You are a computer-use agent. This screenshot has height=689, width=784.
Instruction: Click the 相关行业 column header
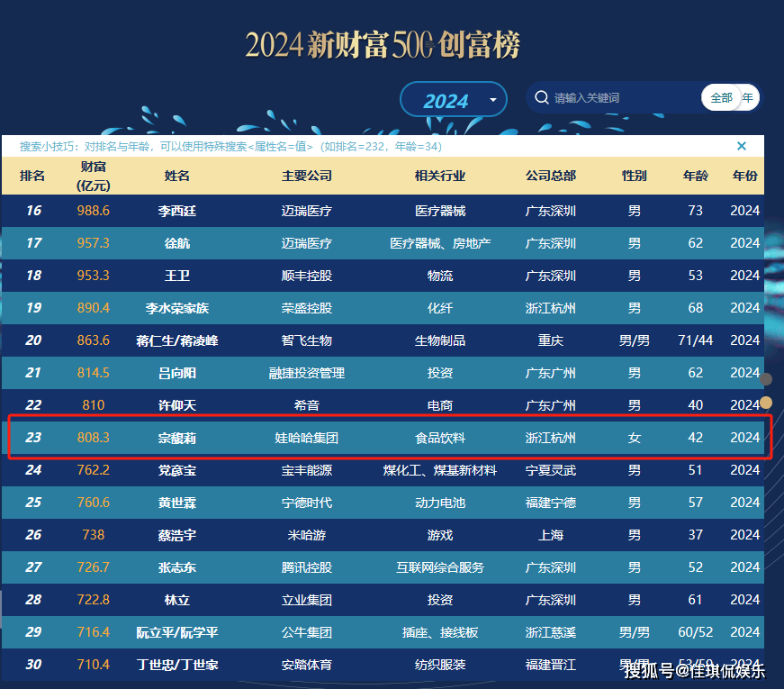tap(440, 176)
